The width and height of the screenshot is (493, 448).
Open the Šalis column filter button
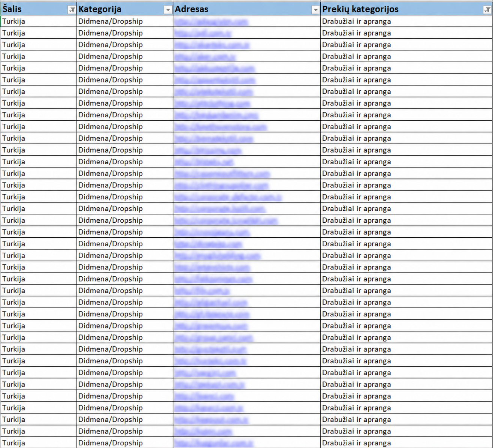72,10
